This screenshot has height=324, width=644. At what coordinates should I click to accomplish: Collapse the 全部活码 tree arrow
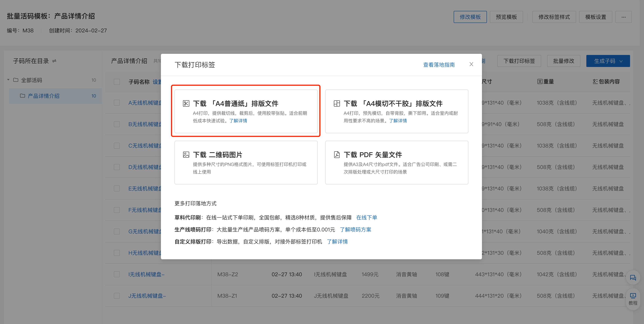[8, 80]
